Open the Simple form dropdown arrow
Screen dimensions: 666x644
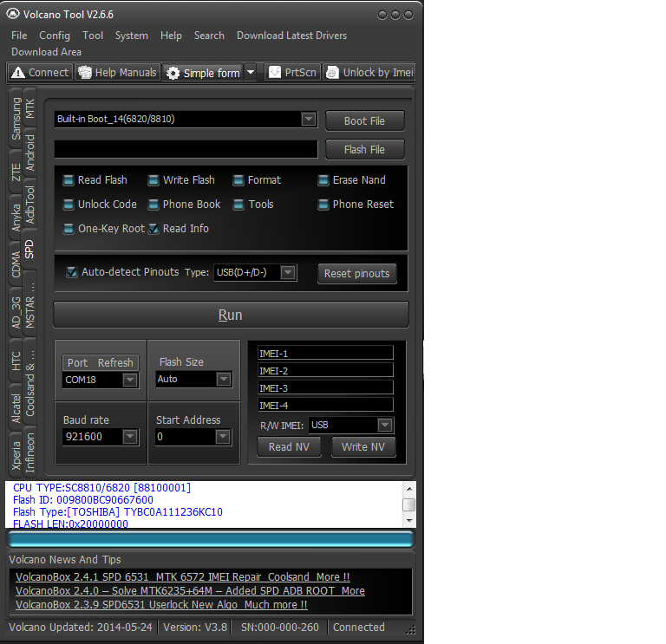[251, 72]
